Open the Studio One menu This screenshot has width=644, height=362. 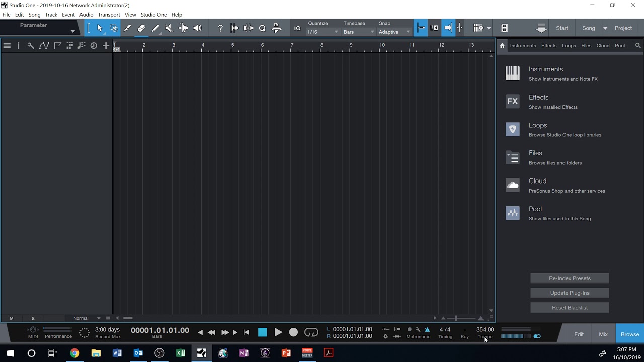coord(153,15)
